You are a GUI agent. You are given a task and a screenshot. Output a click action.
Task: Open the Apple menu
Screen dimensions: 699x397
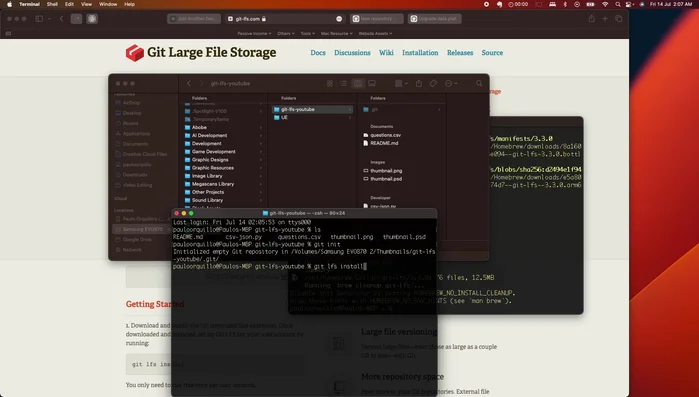pyautogui.click(x=9, y=4)
